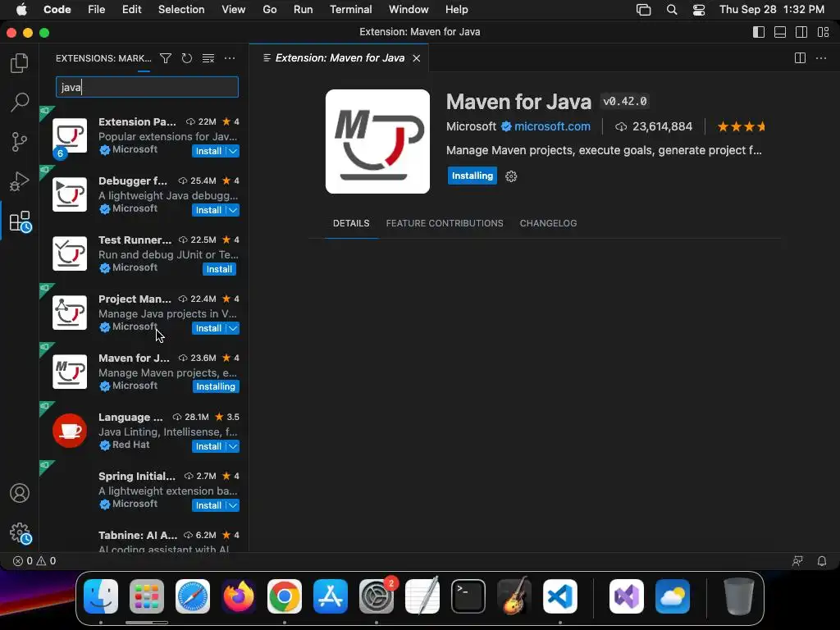Expand install dropdown for Spring Initializr
Viewport: 840px width, 630px height.
(233, 505)
